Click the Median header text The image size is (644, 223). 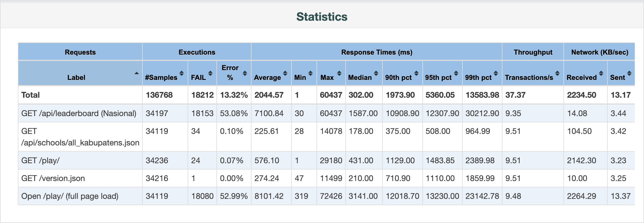coord(360,78)
